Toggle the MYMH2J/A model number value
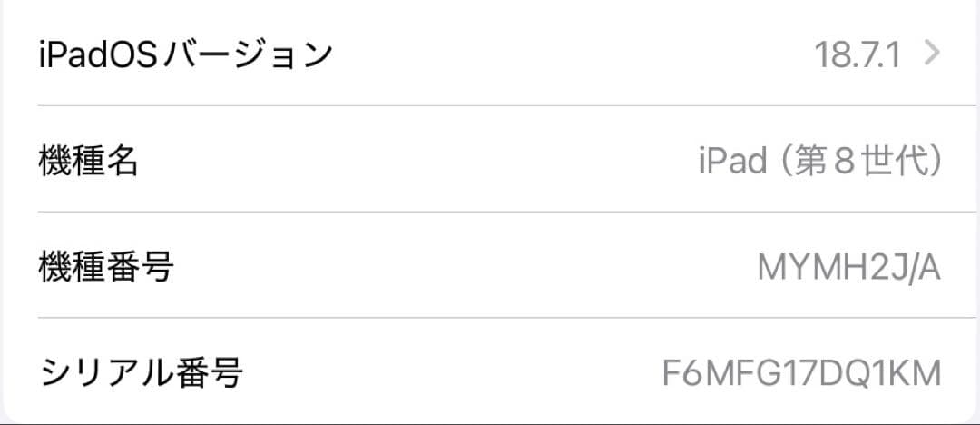This screenshot has width=980, height=425. 848,268
